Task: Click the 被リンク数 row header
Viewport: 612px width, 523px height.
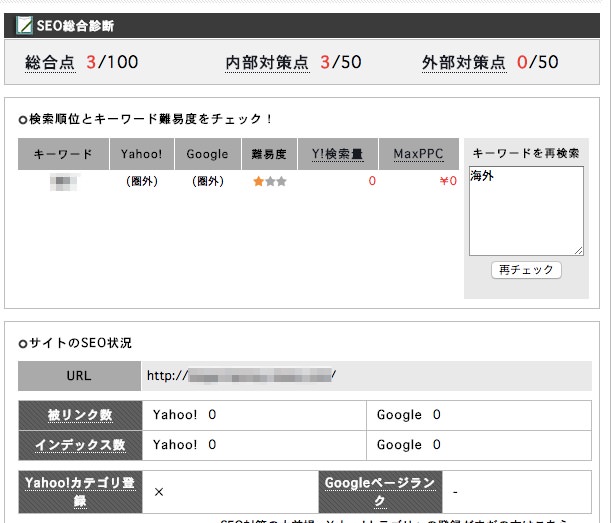Action: point(80,415)
